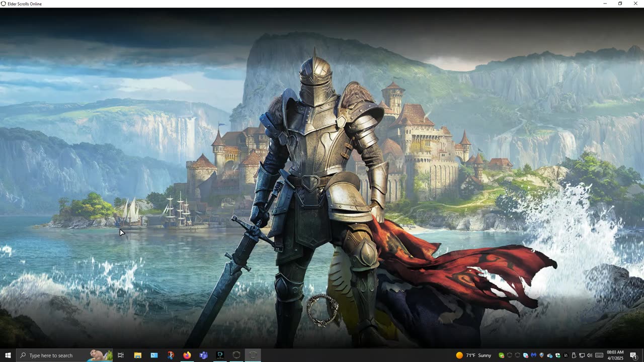Show the touch keyboard from the tray
The height and width of the screenshot is (362, 644).
coord(599,355)
